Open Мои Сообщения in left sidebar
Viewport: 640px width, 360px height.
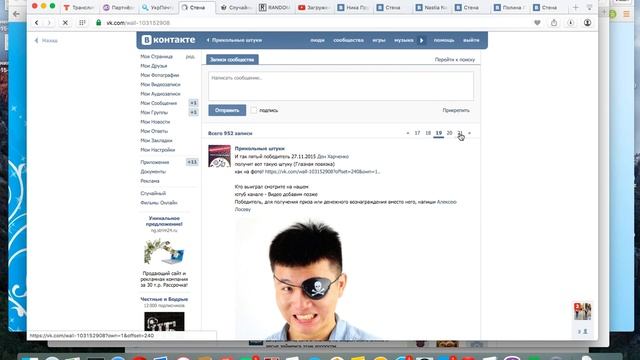pyautogui.click(x=158, y=103)
